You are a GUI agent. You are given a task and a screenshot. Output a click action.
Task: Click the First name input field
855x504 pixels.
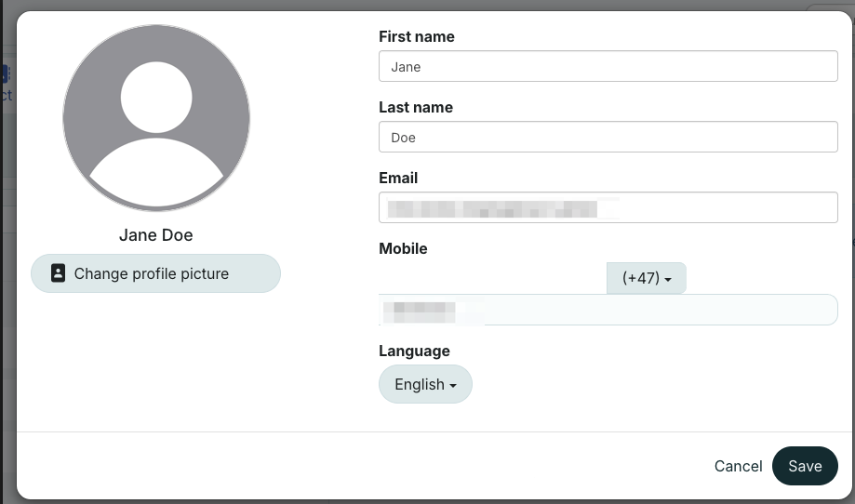coord(608,67)
